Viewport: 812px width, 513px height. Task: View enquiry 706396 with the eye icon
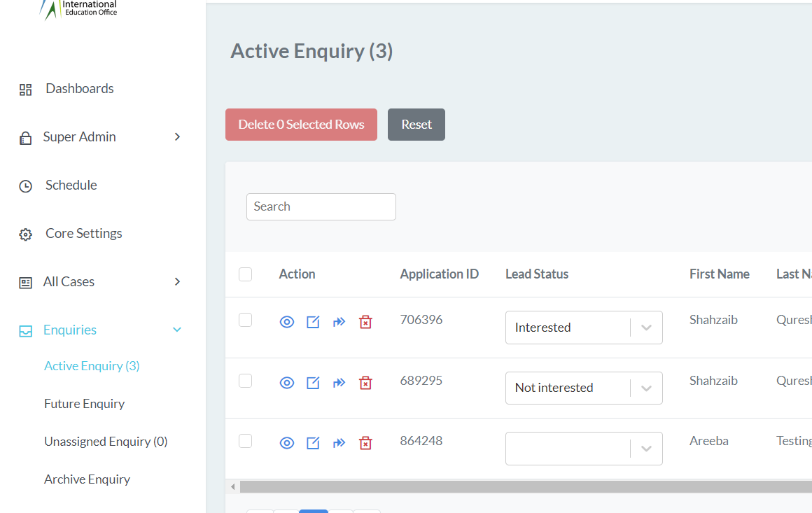[287, 322]
